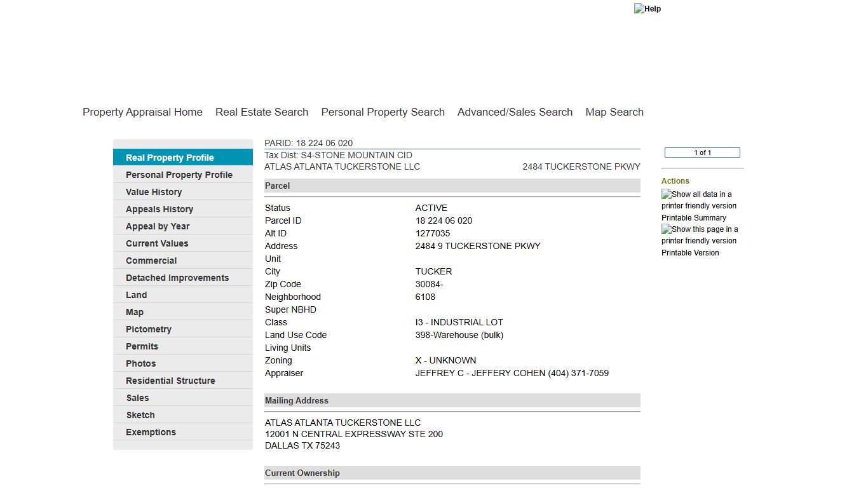Show Current Values section
Image resolution: width=868 pixels, height=488 pixels.
click(157, 243)
